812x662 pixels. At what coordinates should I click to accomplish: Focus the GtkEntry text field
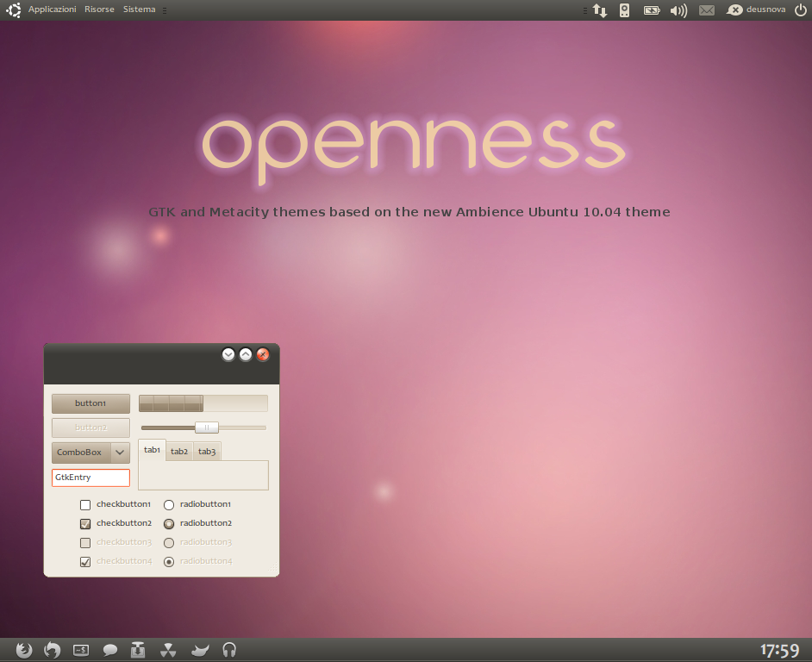click(x=91, y=478)
